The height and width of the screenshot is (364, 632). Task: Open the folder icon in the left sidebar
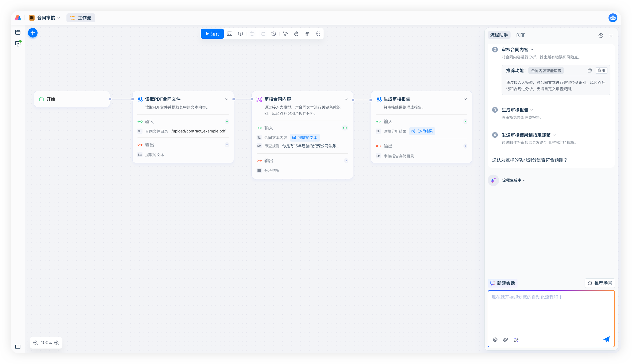[18, 32]
